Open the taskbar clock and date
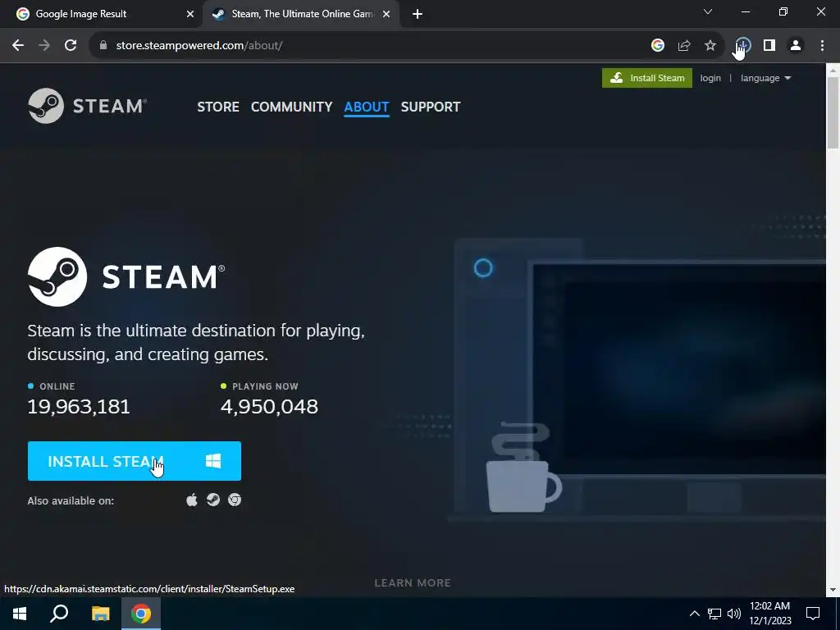 (769, 614)
